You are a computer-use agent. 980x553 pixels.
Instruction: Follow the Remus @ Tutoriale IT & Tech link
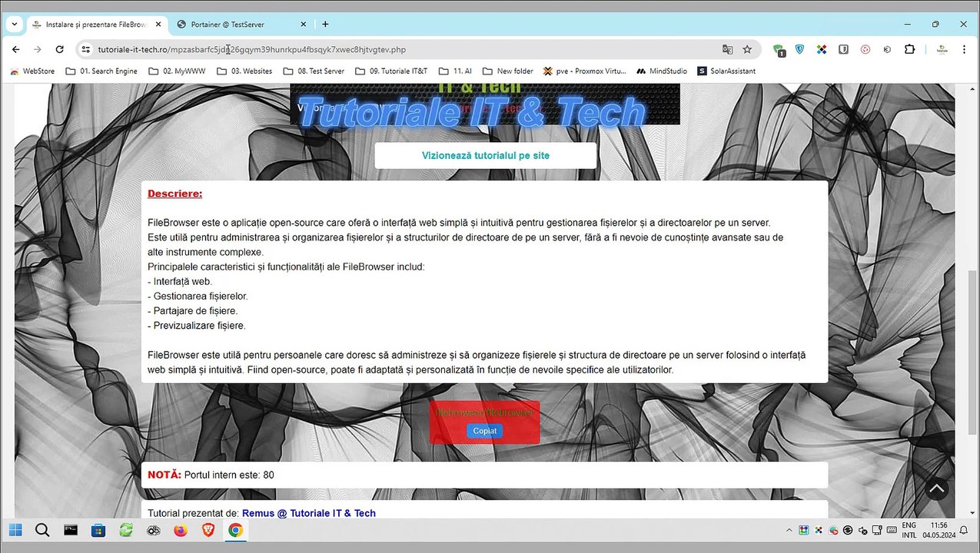tap(309, 513)
